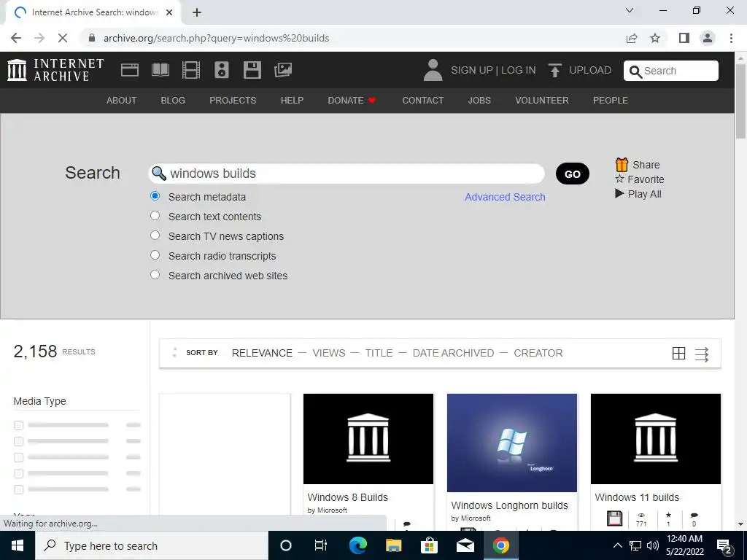Go back to the previous page
This screenshot has width=747, height=560.
click(16, 38)
